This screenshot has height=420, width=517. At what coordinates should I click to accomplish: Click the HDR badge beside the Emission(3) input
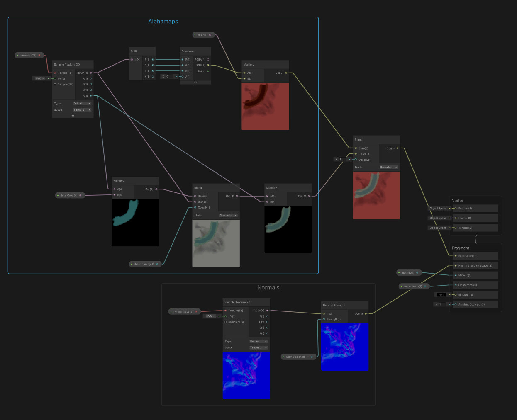click(441, 295)
